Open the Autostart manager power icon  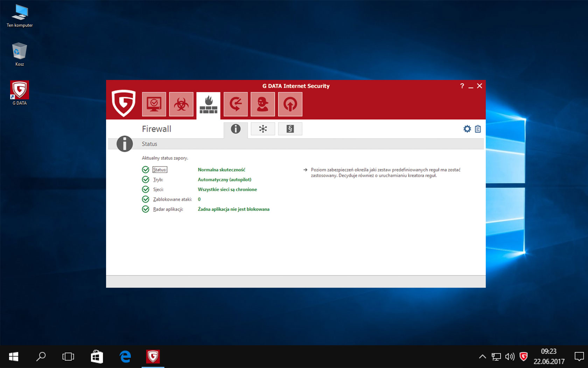[290, 104]
